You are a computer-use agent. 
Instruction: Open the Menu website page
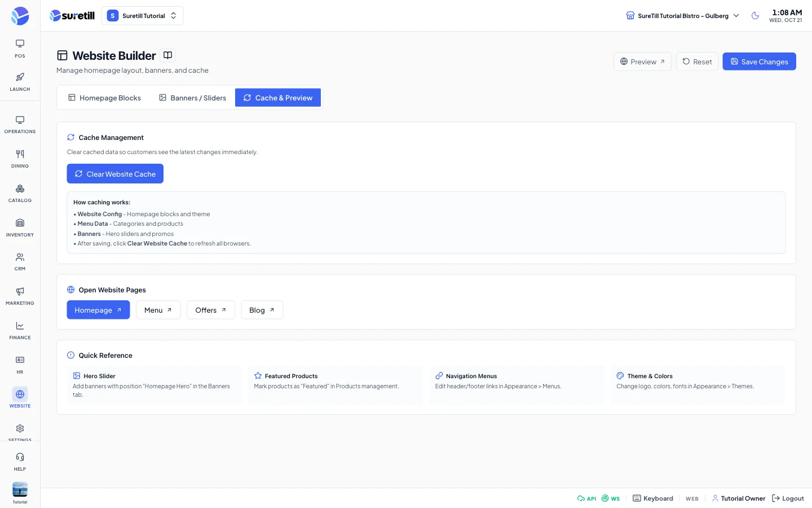tap(158, 310)
